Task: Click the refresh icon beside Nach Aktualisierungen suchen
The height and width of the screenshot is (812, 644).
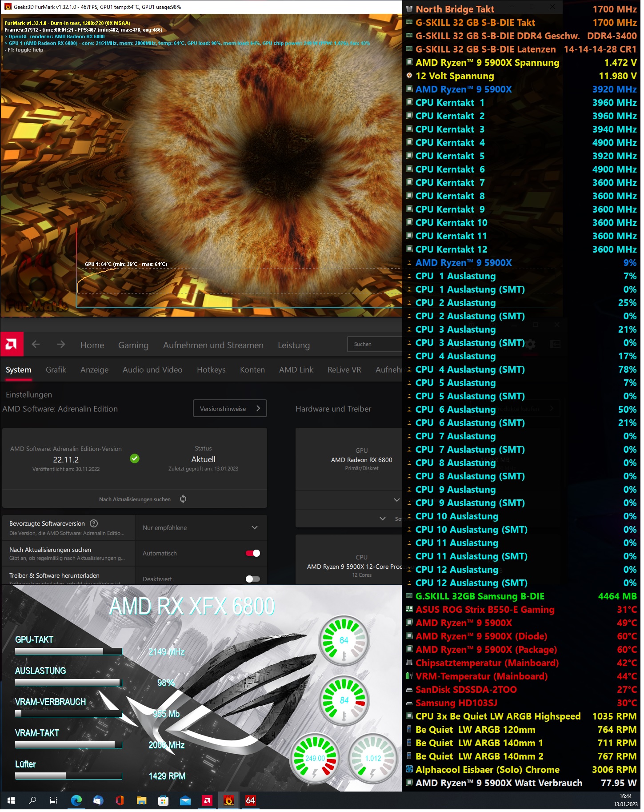Action: click(x=183, y=499)
